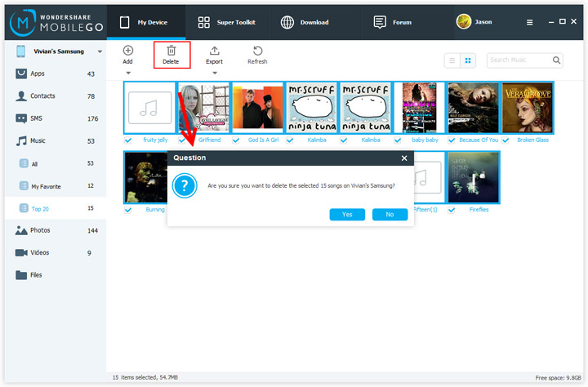Click the Broken Glass song title
The image size is (588, 387).
tap(532, 140)
